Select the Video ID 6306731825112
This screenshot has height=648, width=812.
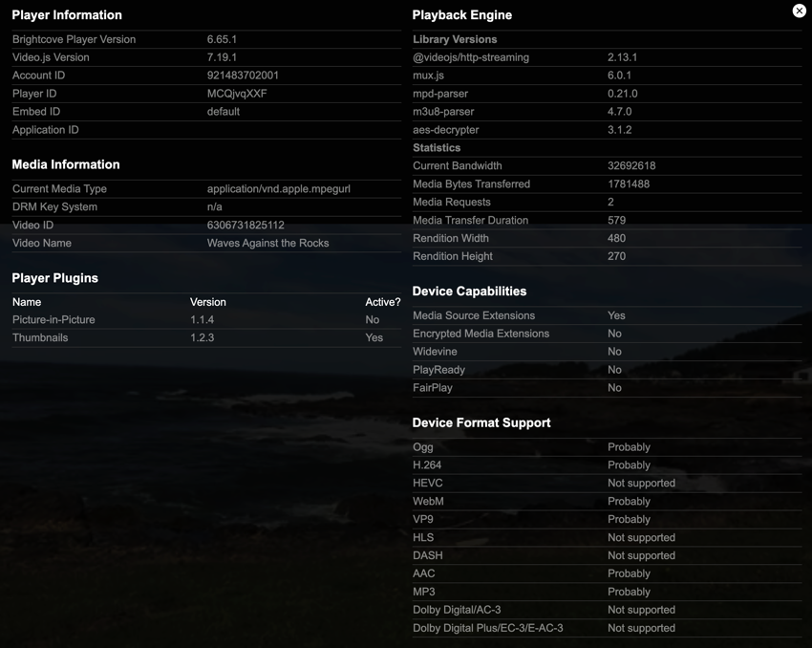[244, 225]
